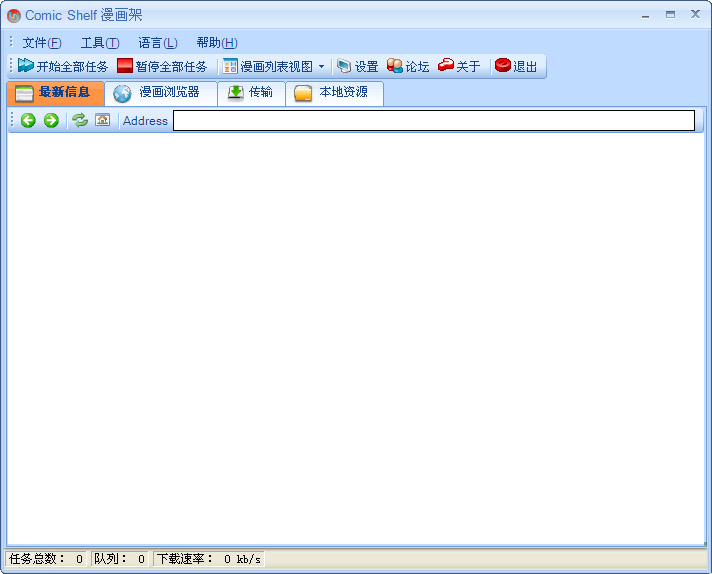Click the red 退出 exit button
The width and height of the screenshot is (712, 574).
[x=516, y=66]
